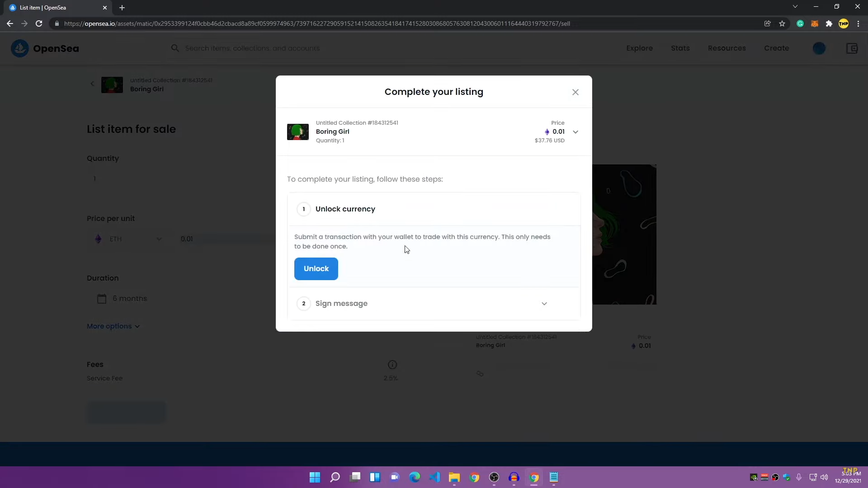
Task: Open Microsoft Edge from taskbar
Action: [x=415, y=477]
